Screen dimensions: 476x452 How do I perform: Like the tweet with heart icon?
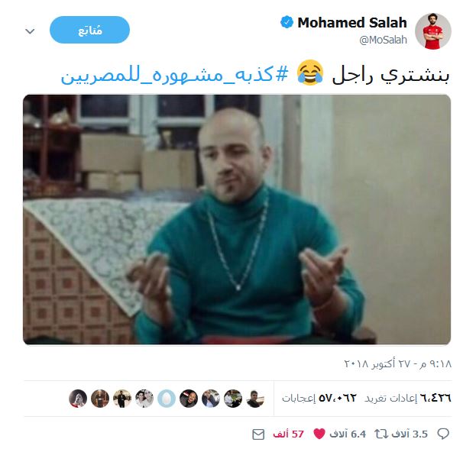pos(319,434)
